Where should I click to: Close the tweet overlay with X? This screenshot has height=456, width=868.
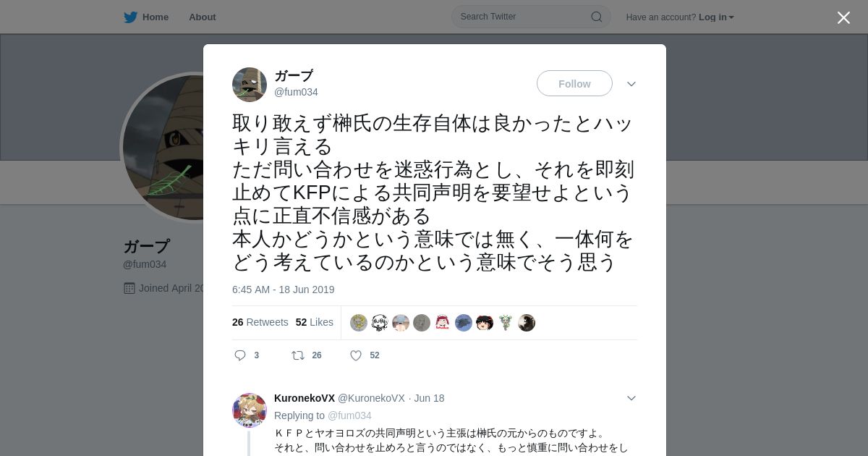843,17
